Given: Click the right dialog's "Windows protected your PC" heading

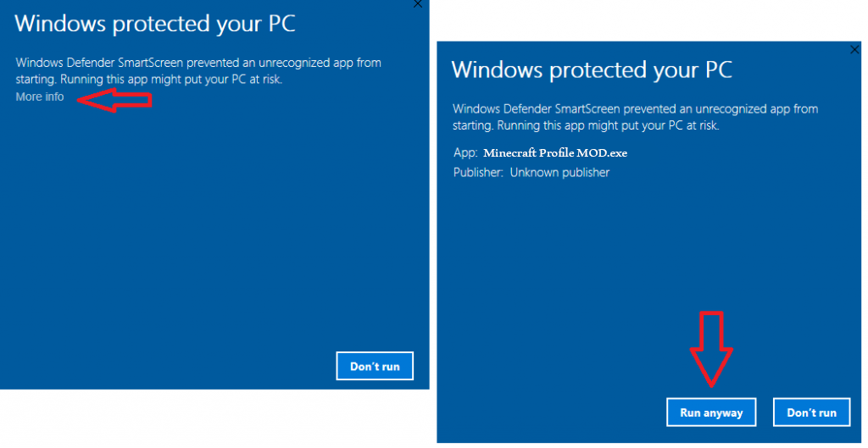Looking at the screenshot, I should tap(592, 69).
